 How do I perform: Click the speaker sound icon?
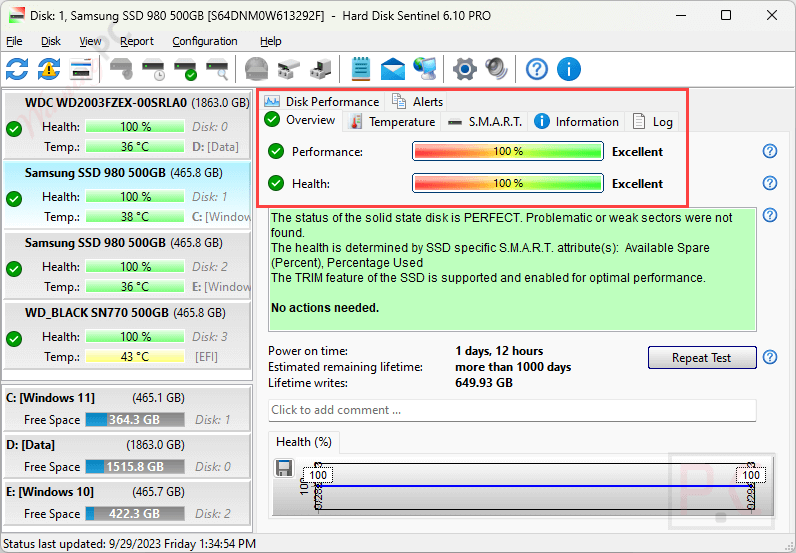pos(496,69)
